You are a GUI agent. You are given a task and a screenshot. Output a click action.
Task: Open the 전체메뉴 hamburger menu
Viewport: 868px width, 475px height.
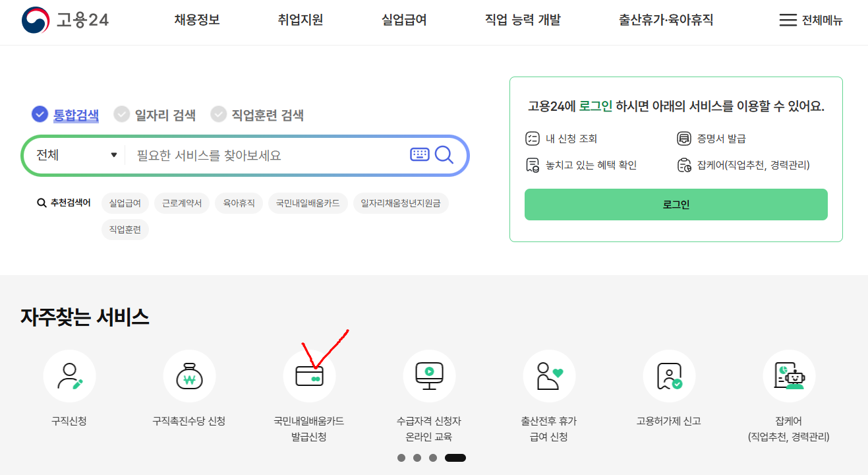pyautogui.click(x=811, y=20)
